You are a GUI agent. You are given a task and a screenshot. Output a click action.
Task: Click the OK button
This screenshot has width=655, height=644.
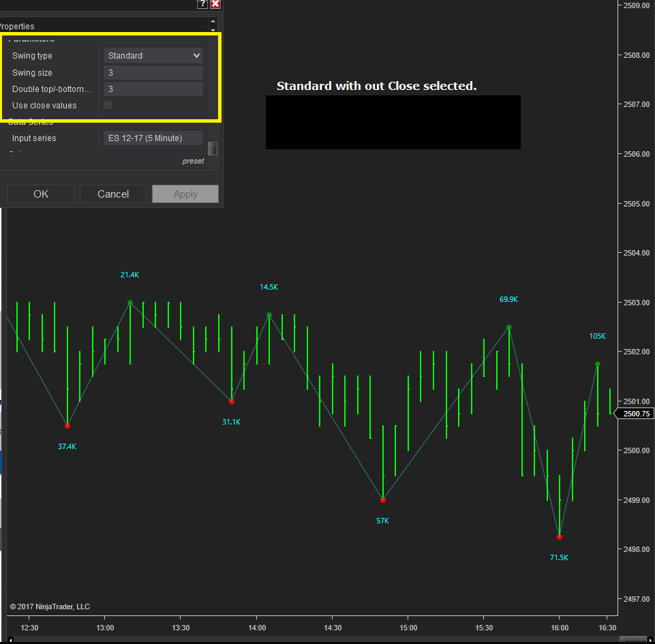click(41, 194)
